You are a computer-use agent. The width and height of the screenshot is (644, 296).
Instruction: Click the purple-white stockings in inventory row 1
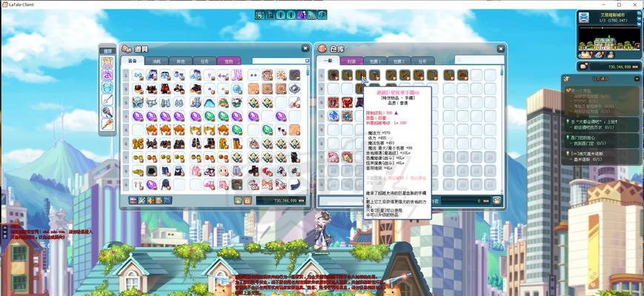[x=237, y=75]
